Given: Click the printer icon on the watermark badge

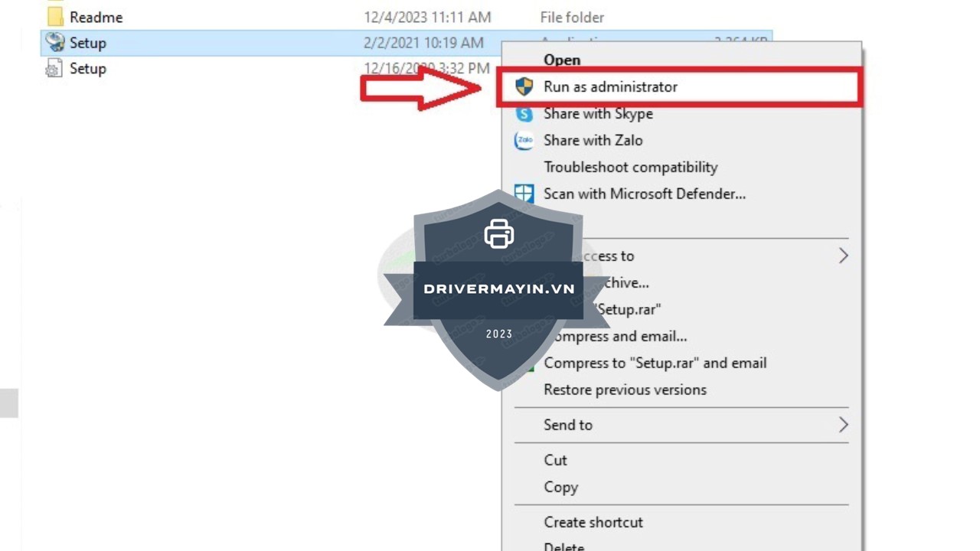Looking at the screenshot, I should pos(499,233).
